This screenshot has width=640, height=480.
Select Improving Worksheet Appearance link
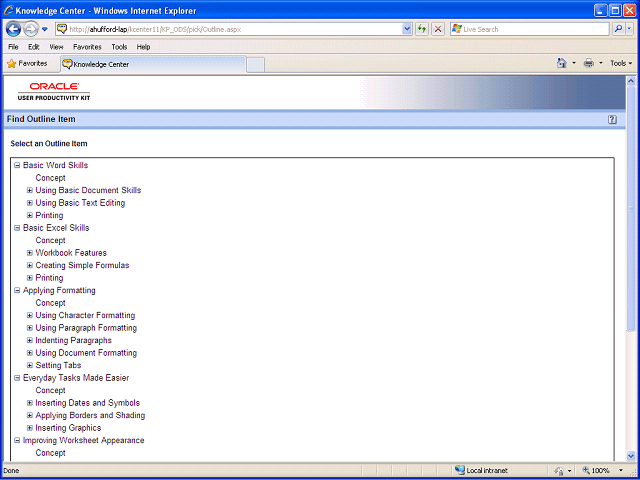(x=84, y=440)
